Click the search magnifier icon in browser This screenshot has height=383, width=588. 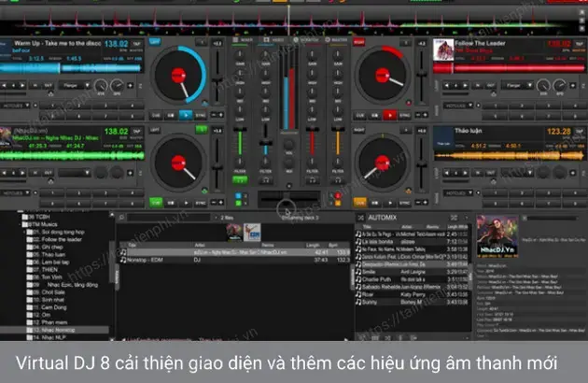tap(121, 218)
